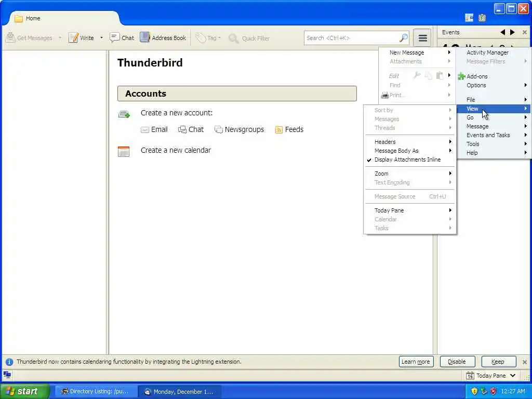Switch to Directory Listing taskbar window
Screen dimensions: 532x399
pyautogui.click(x=96, y=392)
